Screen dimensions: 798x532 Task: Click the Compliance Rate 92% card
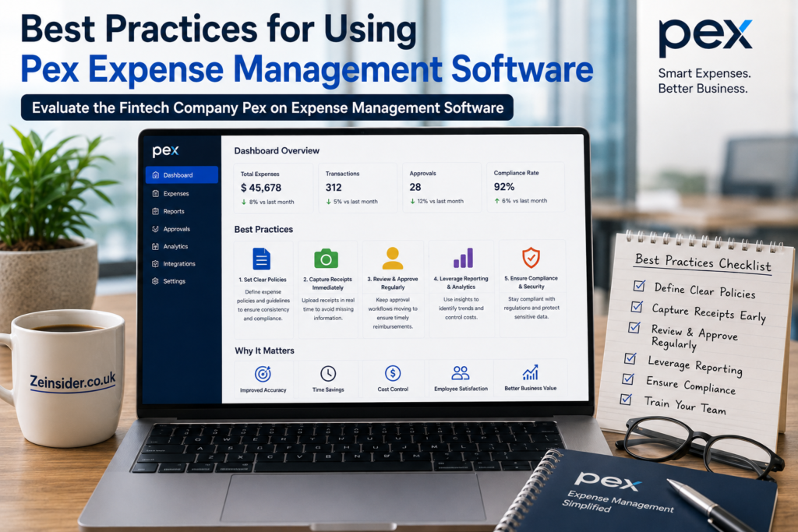coord(526,187)
